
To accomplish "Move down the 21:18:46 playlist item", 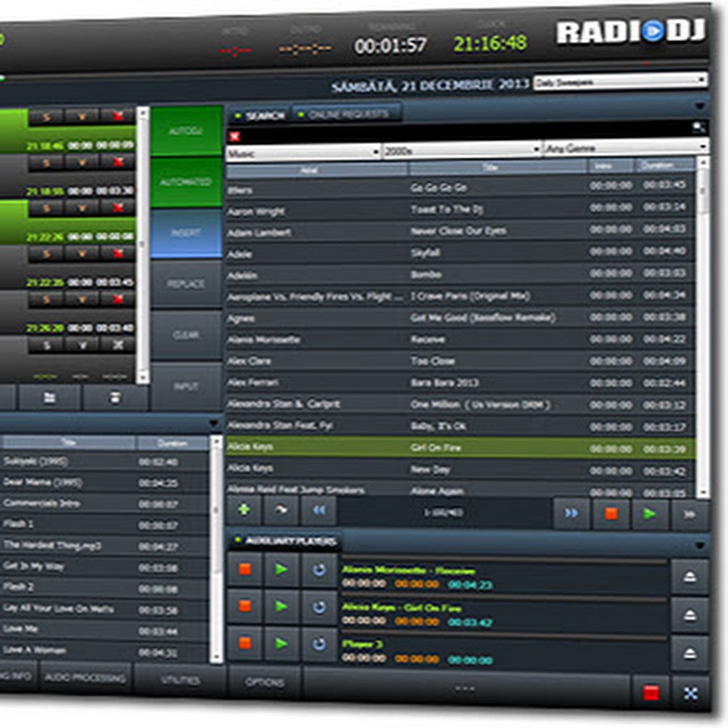I will pyautogui.click(x=83, y=116).
